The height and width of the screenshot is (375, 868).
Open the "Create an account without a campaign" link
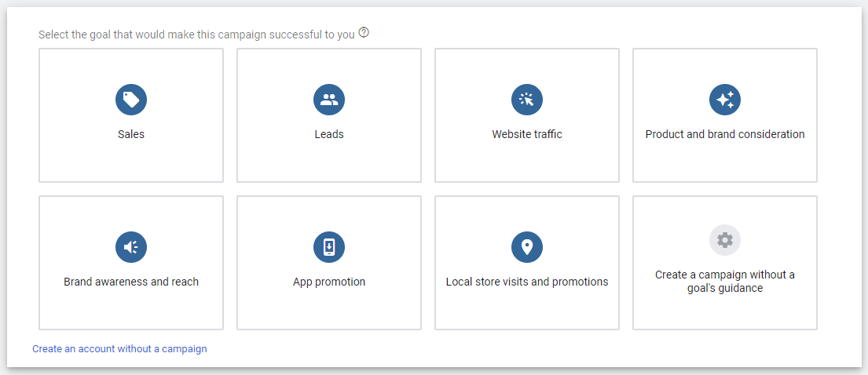pyautogui.click(x=119, y=349)
